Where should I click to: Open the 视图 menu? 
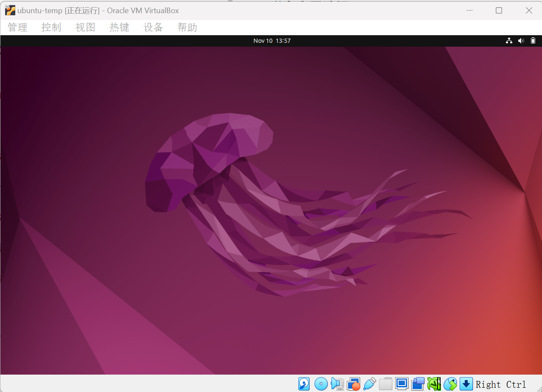click(85, 28)
